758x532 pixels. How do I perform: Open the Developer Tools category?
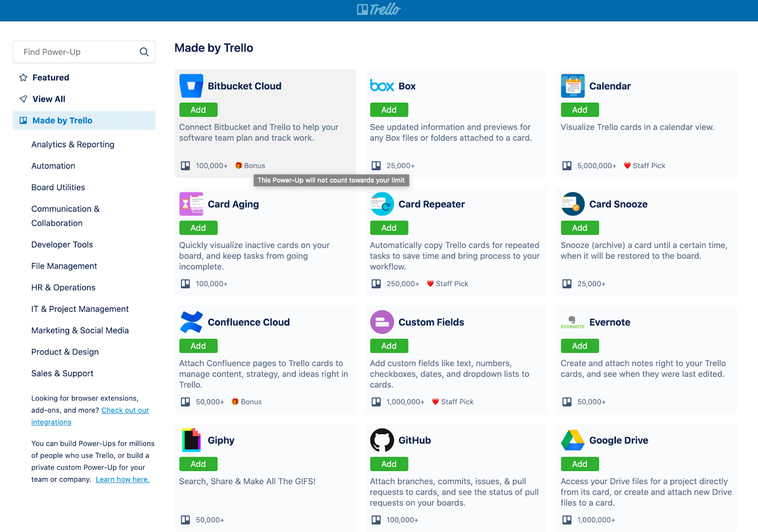pos(62,244)
